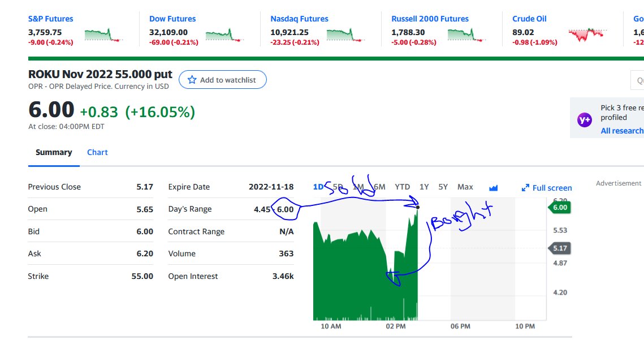
Task: Open Dow Futures link
Action: point(172,19)
